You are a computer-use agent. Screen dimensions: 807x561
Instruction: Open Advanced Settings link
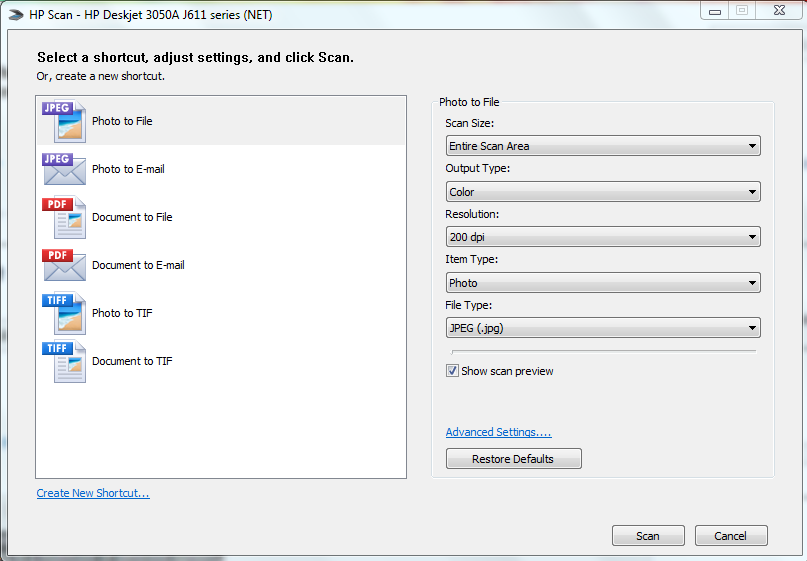click(x=499, y=432)
